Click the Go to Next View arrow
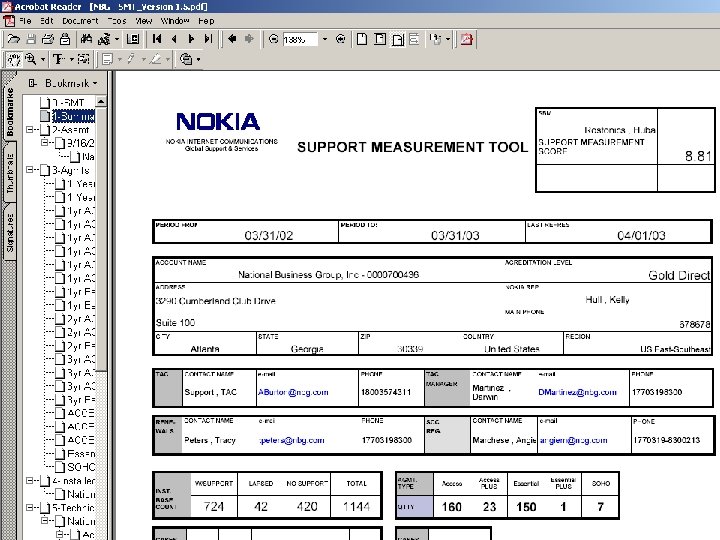The height and width of the screenshot is (540, 720). coord(249,39)
